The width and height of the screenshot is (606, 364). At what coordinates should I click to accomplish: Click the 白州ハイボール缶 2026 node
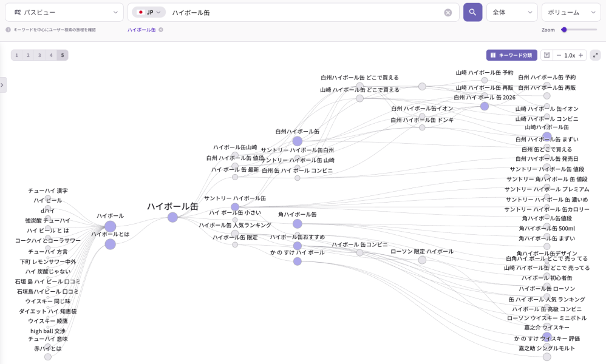pyautogui.click(x=485, y=106)
